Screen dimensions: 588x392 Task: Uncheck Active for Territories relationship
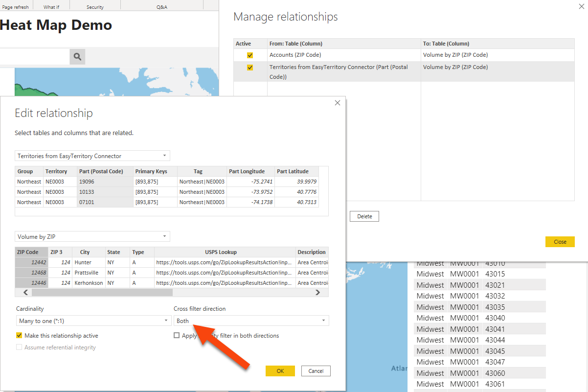(x=250, y=68)
